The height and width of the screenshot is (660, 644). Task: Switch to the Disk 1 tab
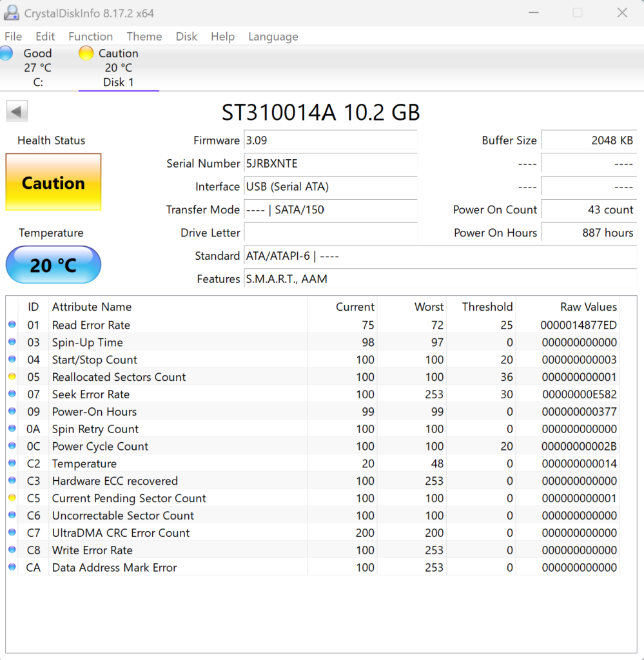pos(119,82)
